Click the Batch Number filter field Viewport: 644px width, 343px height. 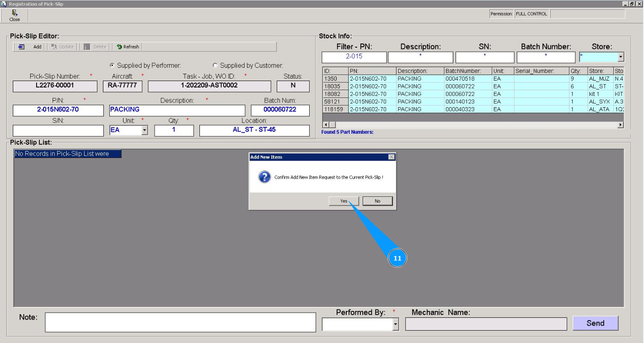click(546, 57)
